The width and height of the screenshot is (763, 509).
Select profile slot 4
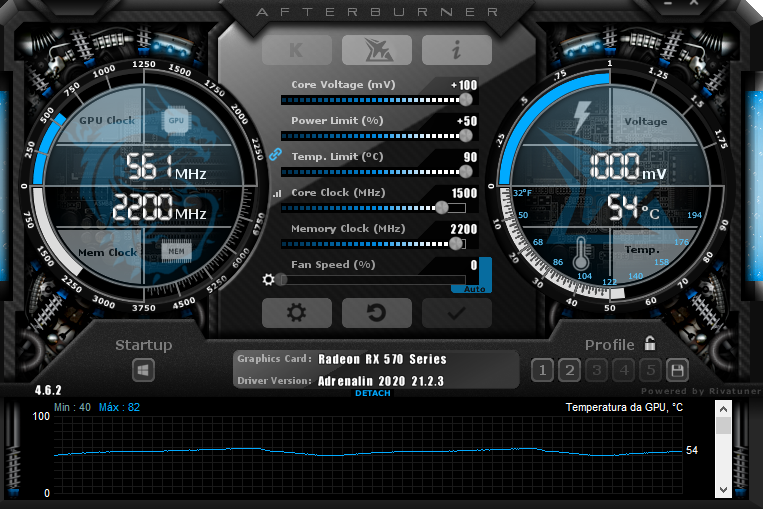point(624,371)
